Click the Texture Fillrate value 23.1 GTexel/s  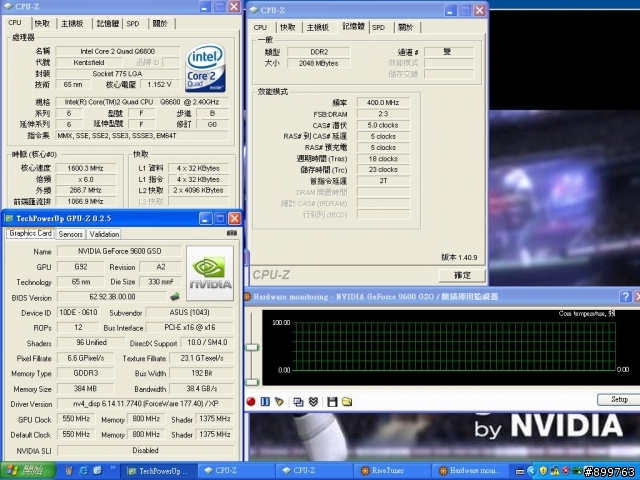click(202, 358)
